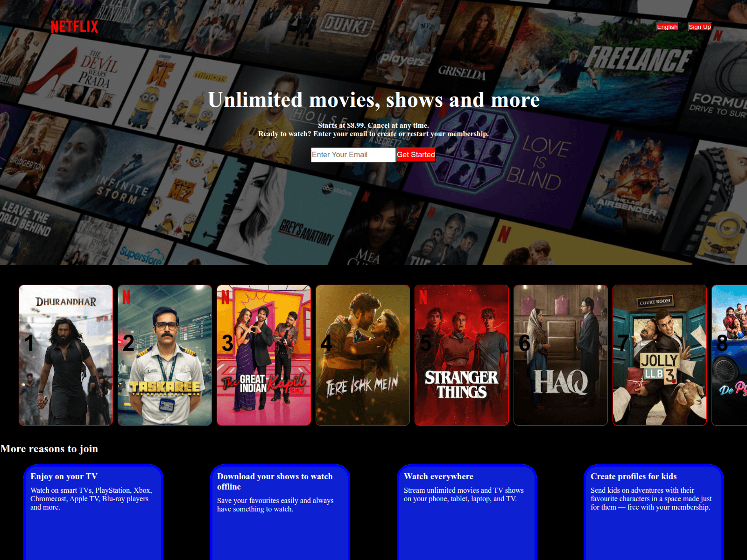Screen dimensions: 747x560
Task: Open the Taskaree poster ranked 2
Action: pos(165,355)
